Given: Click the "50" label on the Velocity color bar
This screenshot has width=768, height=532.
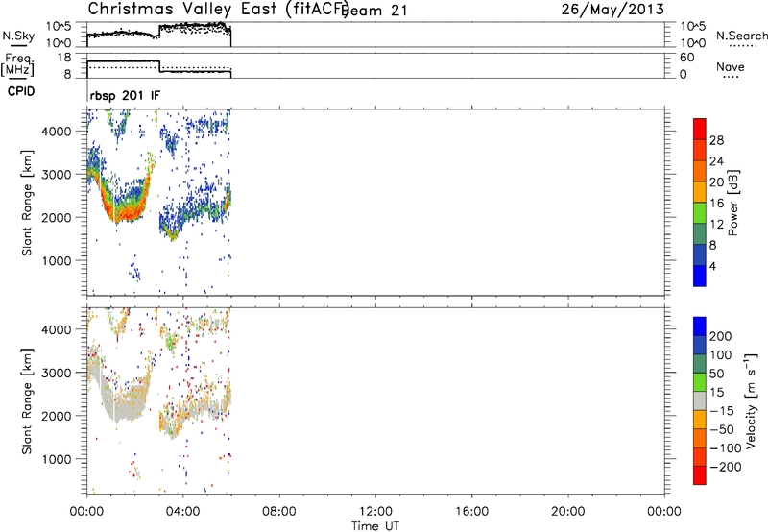Looking at the screenshot, I should (716, 374).
